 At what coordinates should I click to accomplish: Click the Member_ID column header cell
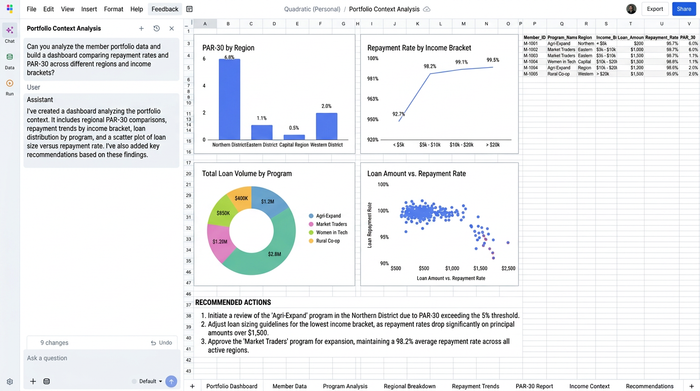(534, 37)
